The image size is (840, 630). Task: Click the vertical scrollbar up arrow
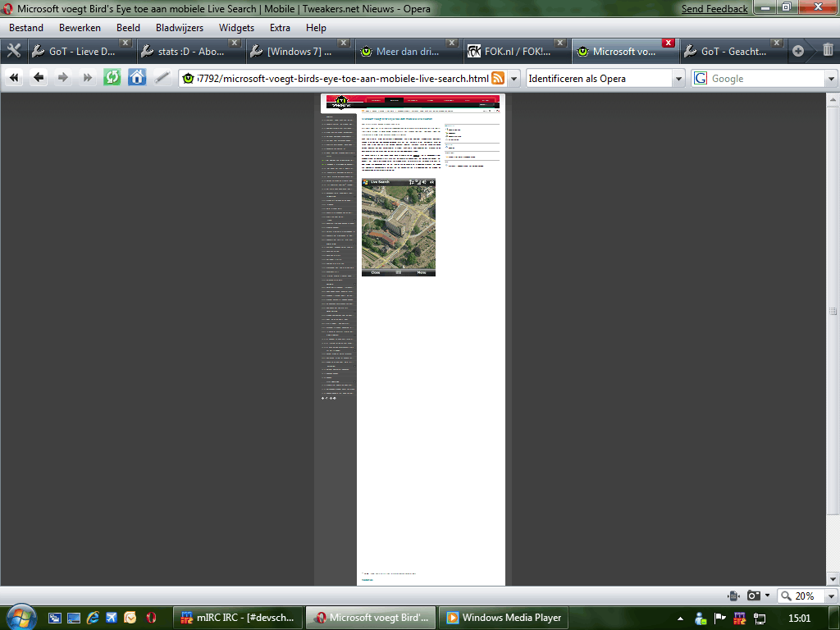(833, 99)
